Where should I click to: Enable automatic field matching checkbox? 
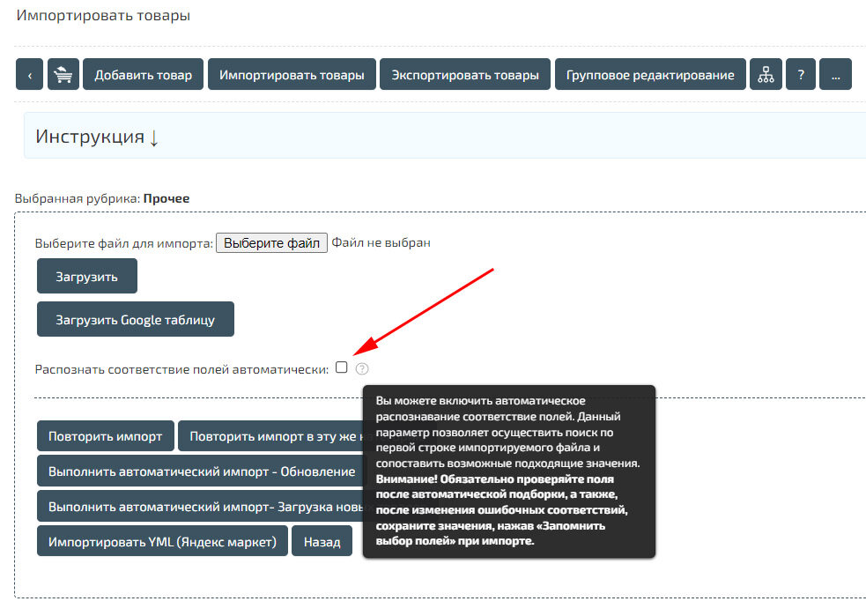(x=342, y=367)
